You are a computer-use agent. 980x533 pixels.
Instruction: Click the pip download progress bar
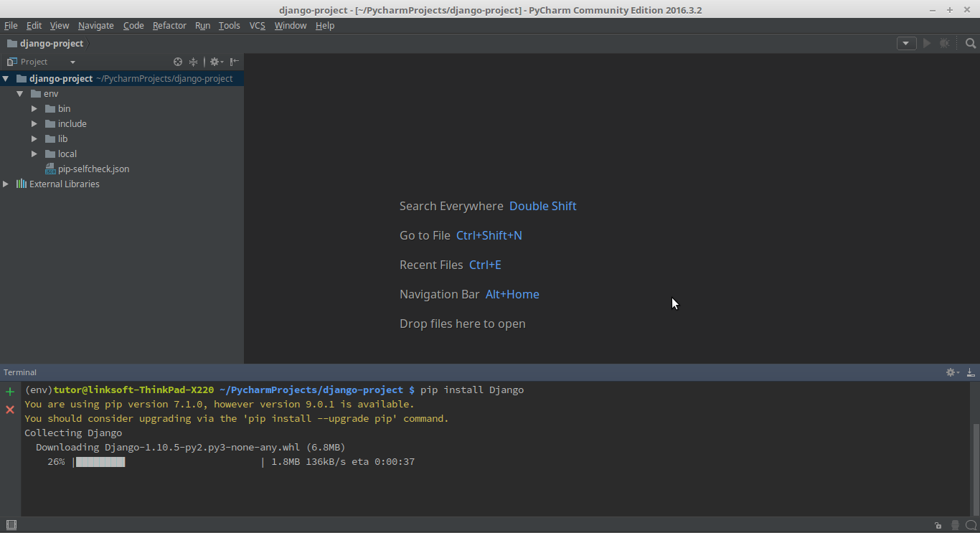tap(100, 461)
